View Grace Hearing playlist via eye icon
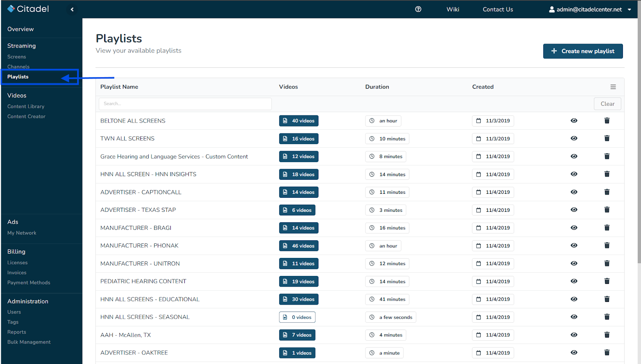 (x=574, y=156)
